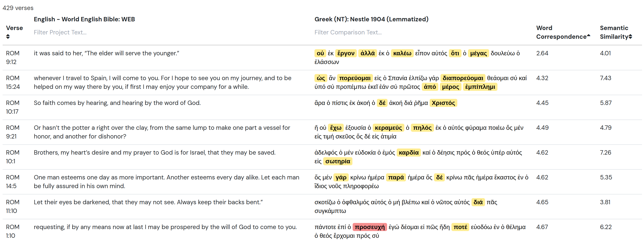Sort by the Word Correspondence arrow
Screen dimensions: 644x243
[x=589, y=35]
